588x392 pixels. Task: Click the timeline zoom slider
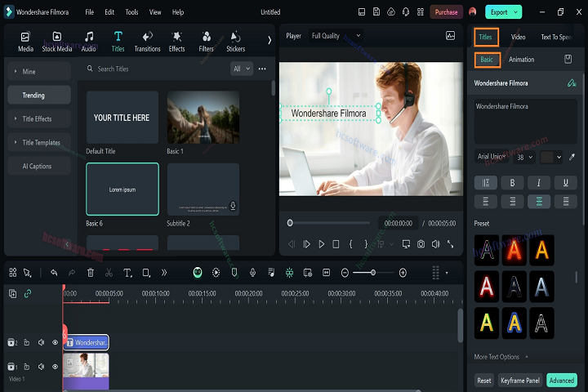373,273
